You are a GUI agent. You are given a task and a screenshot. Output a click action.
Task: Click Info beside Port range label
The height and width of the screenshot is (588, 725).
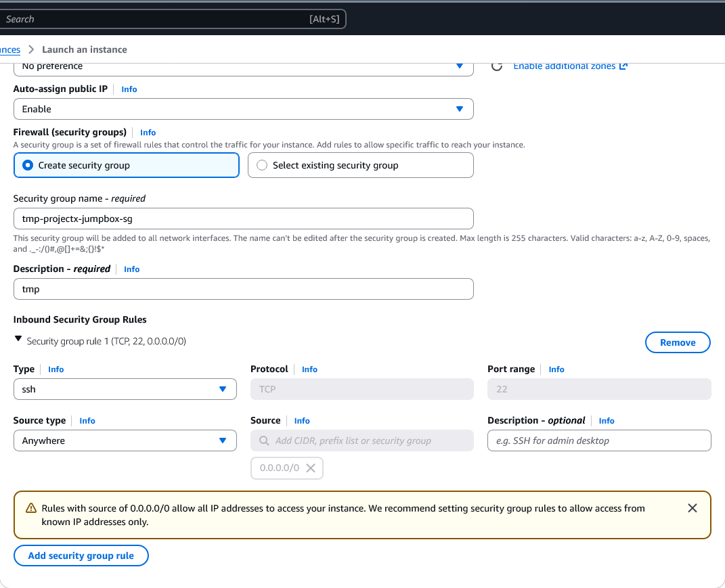coord(556,369)
